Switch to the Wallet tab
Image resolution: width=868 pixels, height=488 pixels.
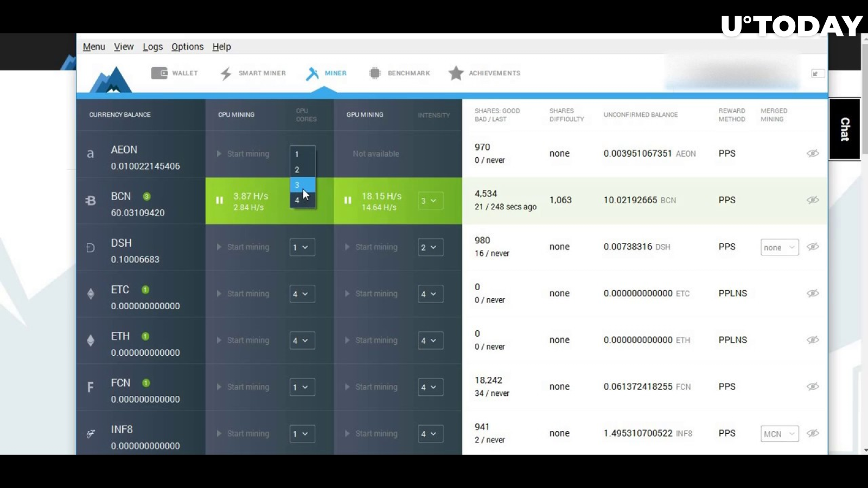point(174,73)
